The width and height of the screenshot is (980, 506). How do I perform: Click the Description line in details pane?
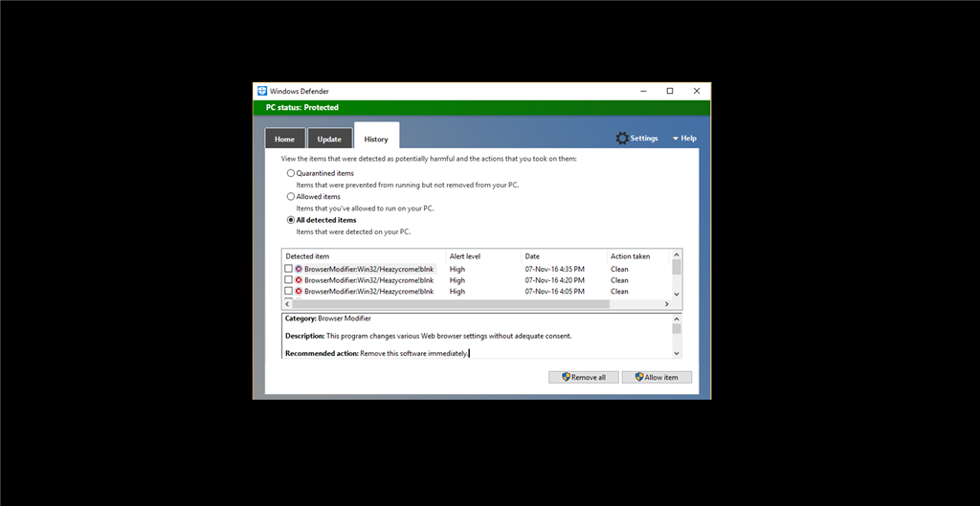coord(428,336)
